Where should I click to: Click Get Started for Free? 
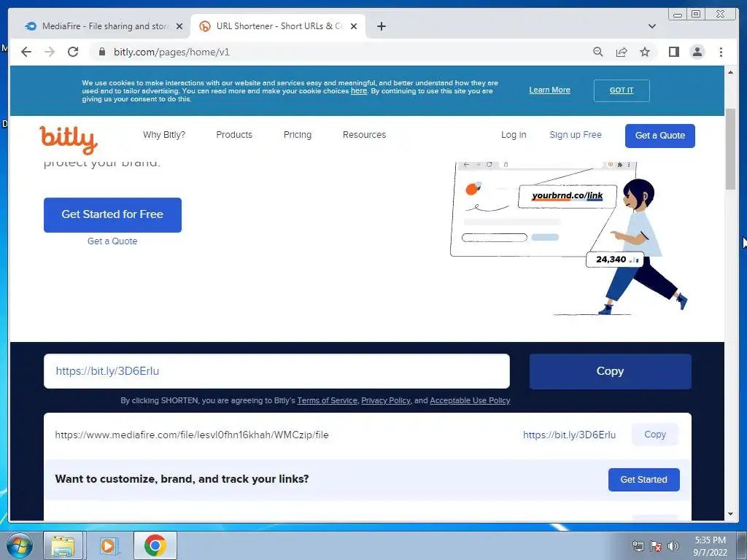click(112, 215)
